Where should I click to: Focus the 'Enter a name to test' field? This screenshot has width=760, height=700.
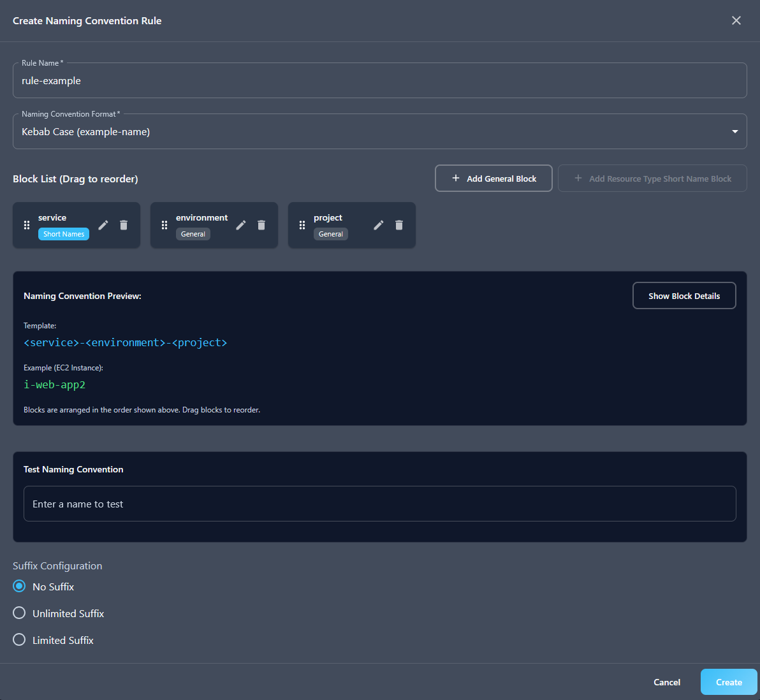pos(379,504)
